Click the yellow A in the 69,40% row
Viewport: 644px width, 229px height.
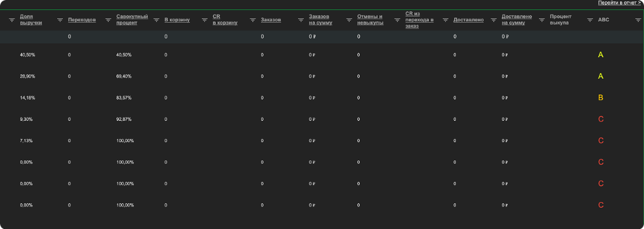click(x=601, y=76)
